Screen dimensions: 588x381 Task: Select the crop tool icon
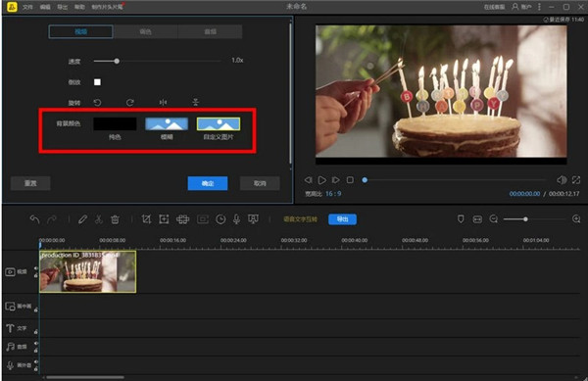(x=146, y=219)
